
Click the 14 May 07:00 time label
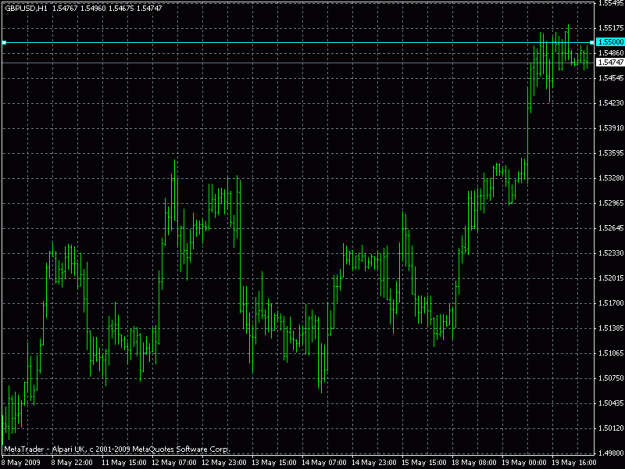coord(324,462)
